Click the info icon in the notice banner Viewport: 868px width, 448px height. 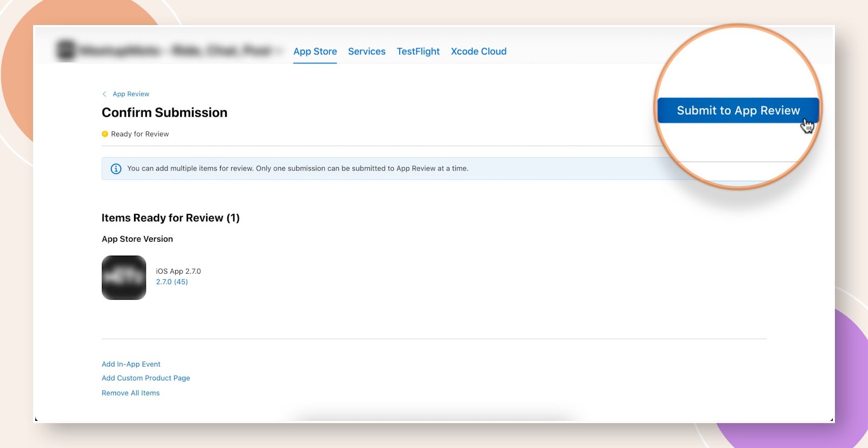click(x=116, y=169)
